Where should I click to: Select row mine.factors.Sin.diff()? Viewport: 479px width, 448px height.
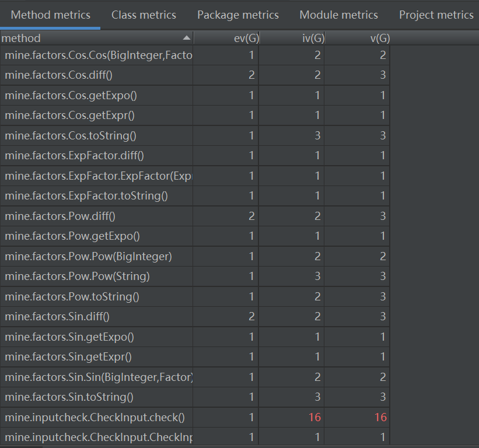point(195,316)
